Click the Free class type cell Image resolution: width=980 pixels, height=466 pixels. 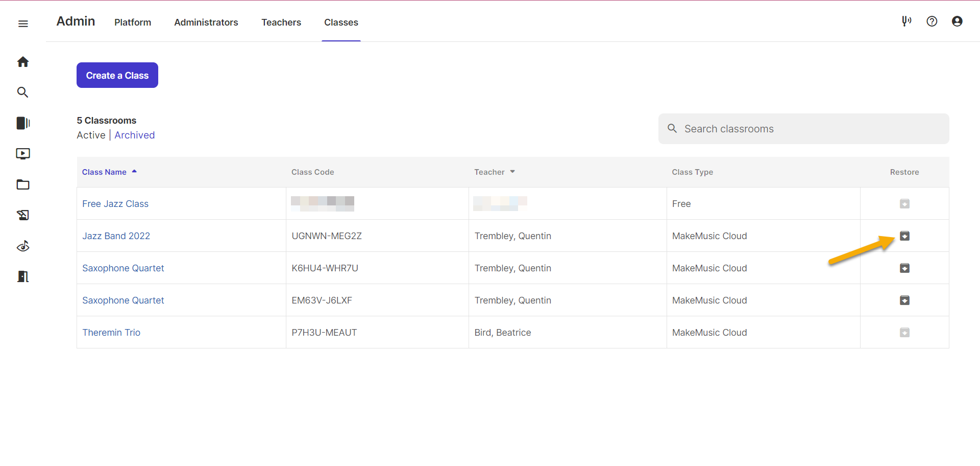tap(681, 204)
